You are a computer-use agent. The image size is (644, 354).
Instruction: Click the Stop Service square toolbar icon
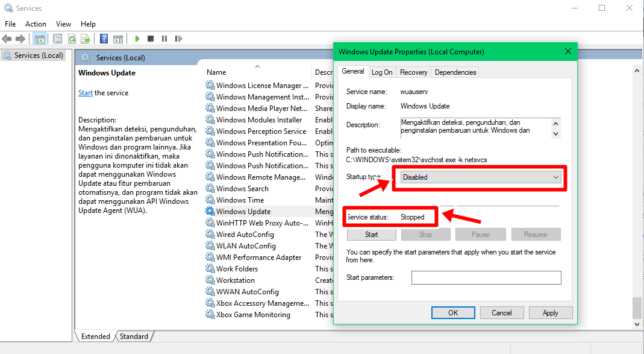[151, 39]
